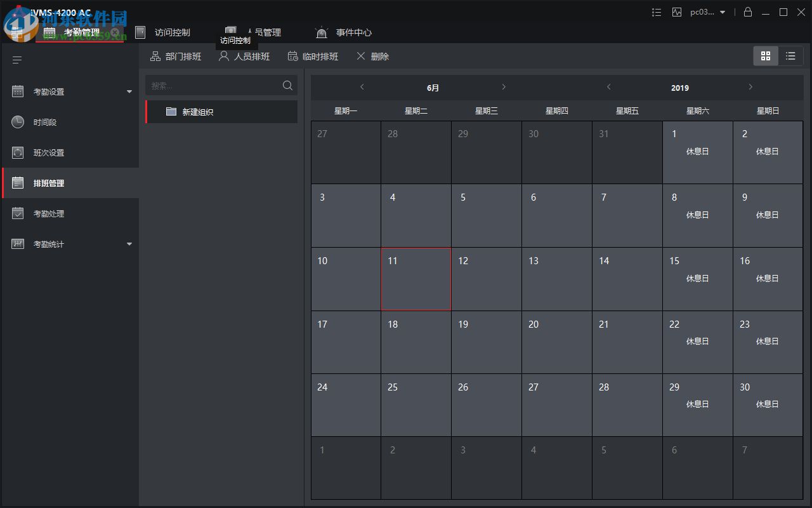Image resolution: width=812 pixels, height=508 pixels.
Task: Select June 15 rest day cell
Action: click(697, 279)
